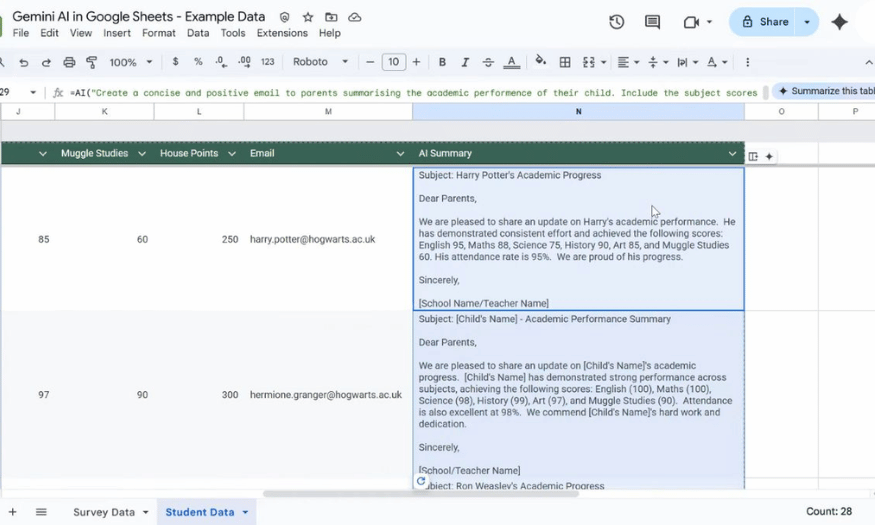Open the Help menu
Viewport: 875px width, 525px height.
(330, 33)
